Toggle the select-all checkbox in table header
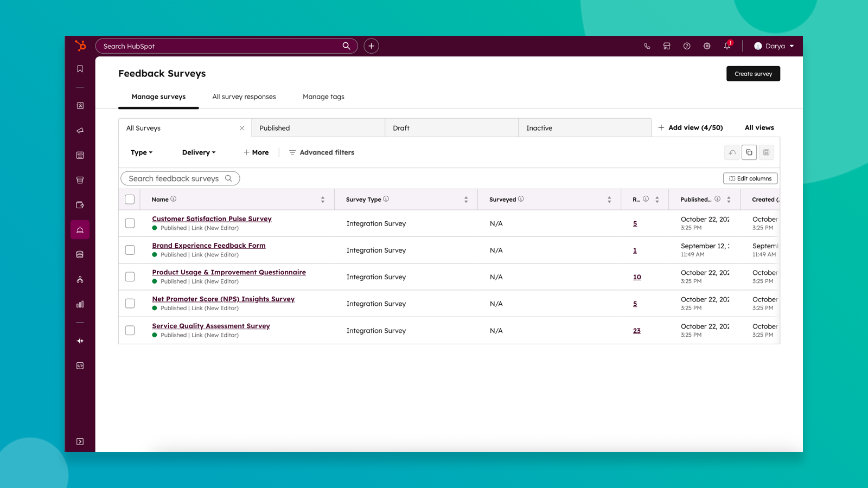 [130, 200]
